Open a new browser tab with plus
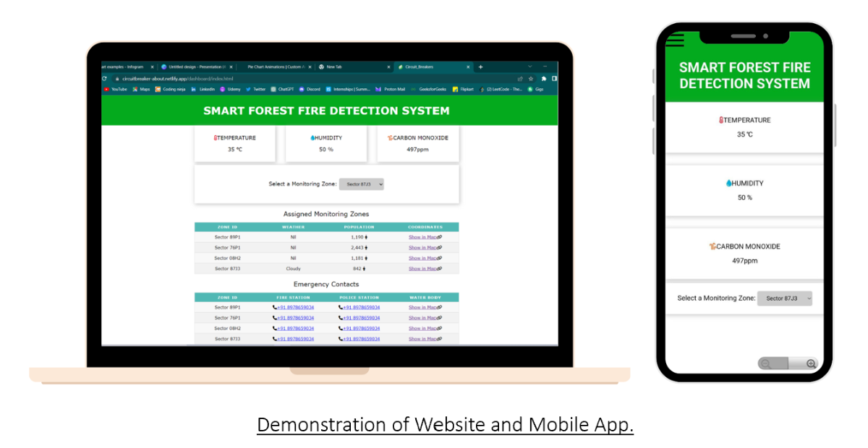The height and width of the screenshot is (448, 868). pos(480,66)
